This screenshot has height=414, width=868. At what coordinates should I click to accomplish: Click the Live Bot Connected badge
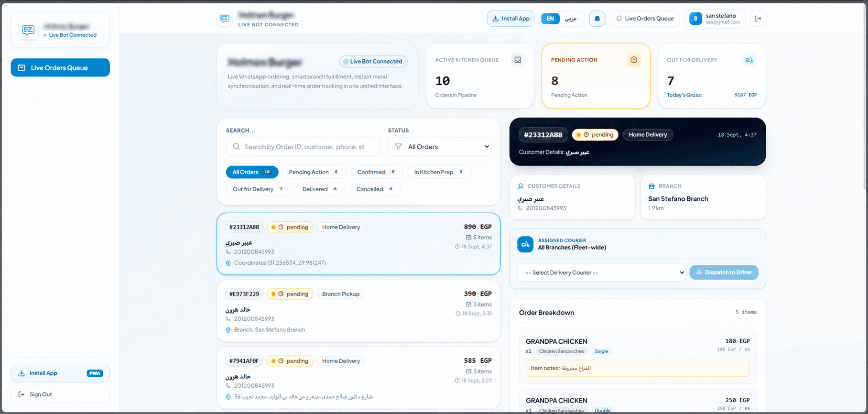click(373, 61)
